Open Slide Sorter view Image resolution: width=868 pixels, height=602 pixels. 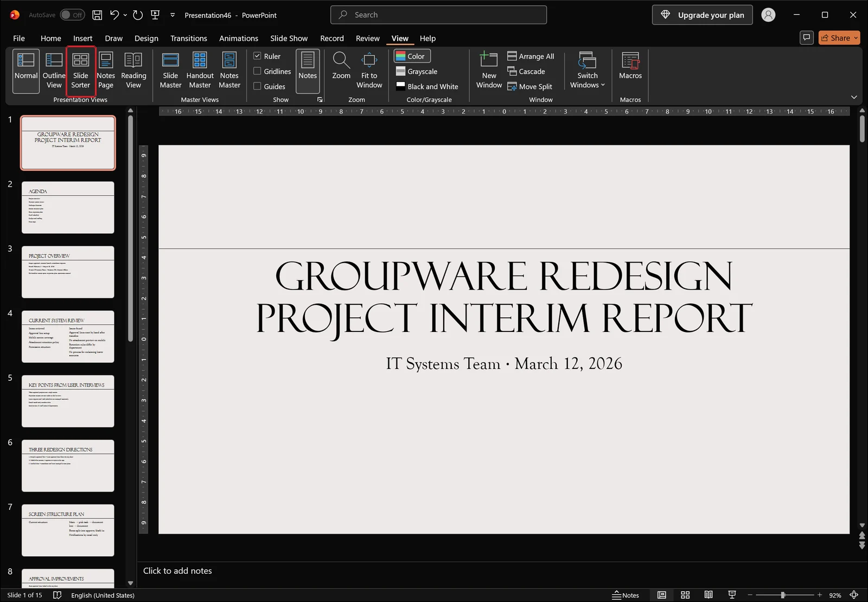point(81,71)
